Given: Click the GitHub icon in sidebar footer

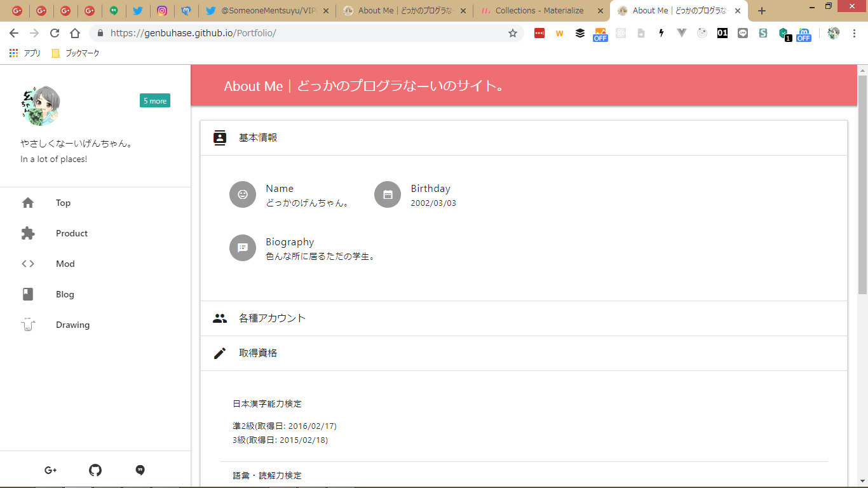Looking at the screenshot, I should (95, 470).
